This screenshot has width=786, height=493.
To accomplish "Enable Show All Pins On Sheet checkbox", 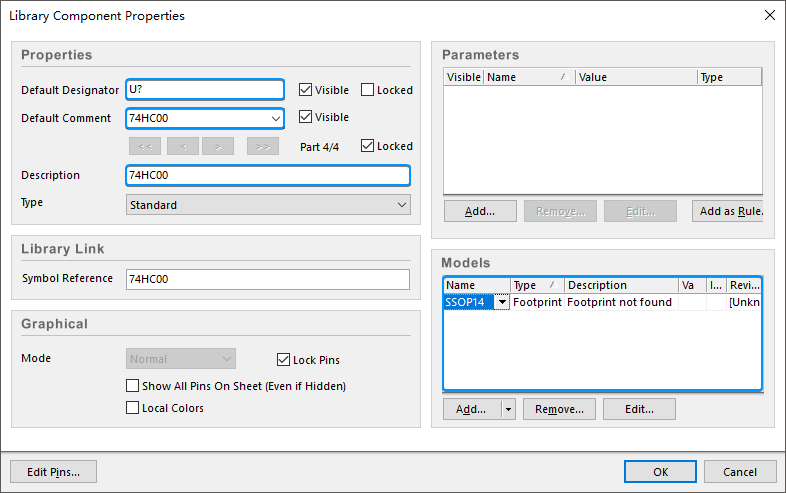I will [x=132, y=386].
